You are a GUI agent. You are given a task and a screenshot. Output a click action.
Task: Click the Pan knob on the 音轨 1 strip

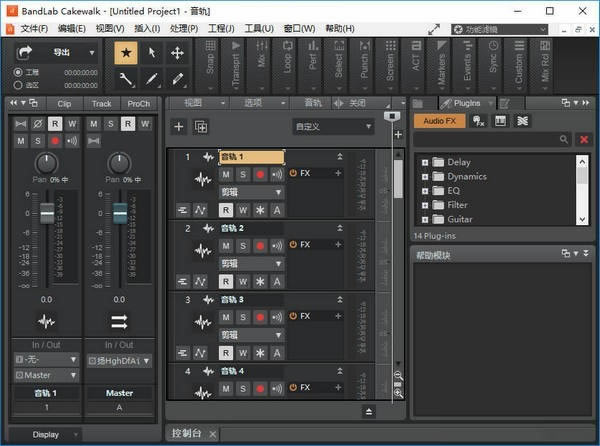coord(46,162)
